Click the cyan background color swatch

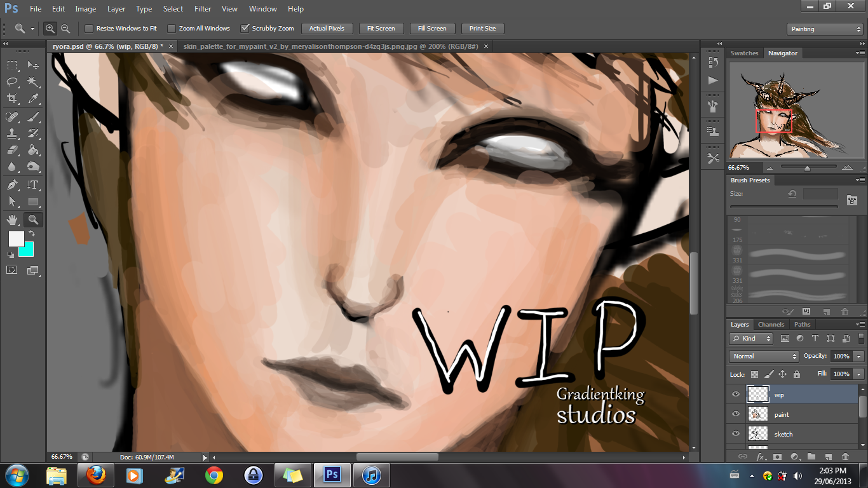pyautogui.click(x=27, y=249)
